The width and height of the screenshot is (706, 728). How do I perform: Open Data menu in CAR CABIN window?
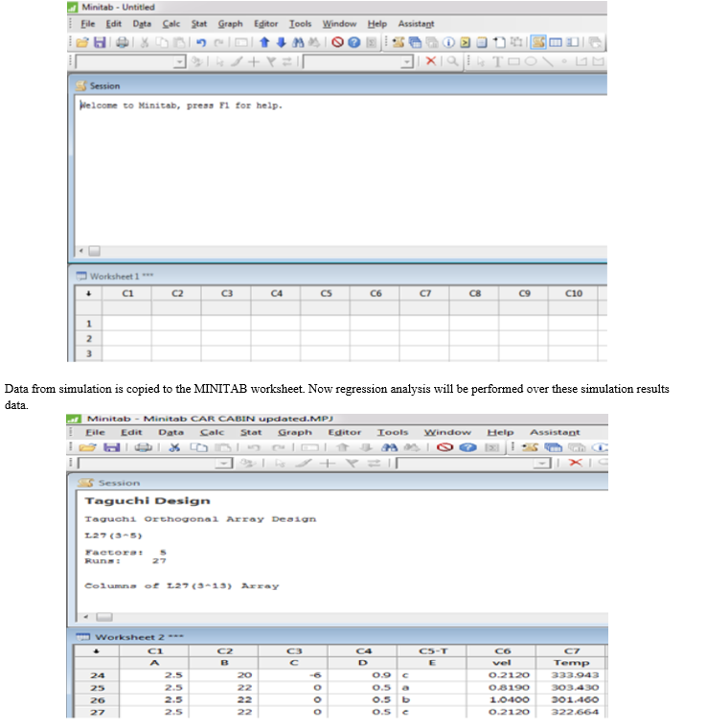(171, 432)
